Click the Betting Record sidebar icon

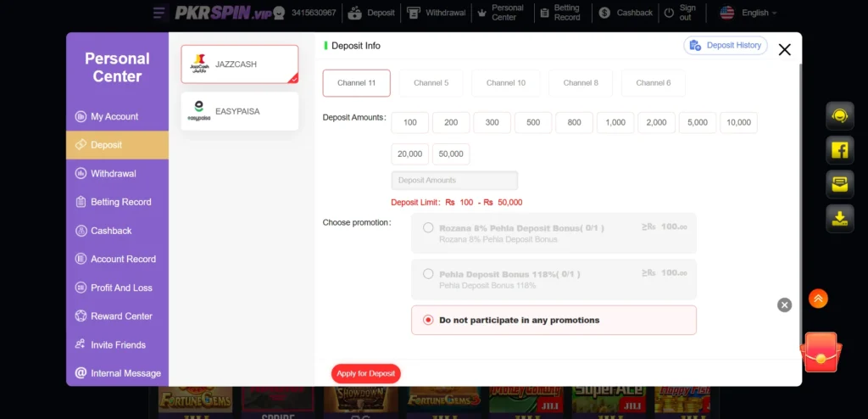[81, 202]
